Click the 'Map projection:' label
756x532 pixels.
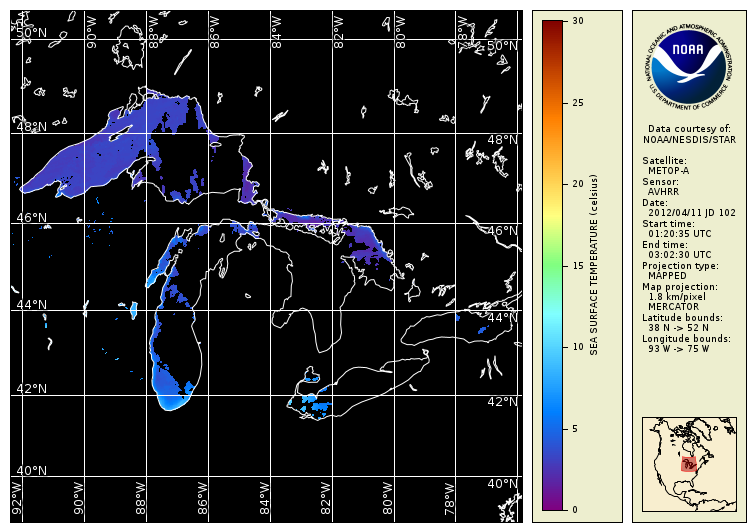coord(680,287)
